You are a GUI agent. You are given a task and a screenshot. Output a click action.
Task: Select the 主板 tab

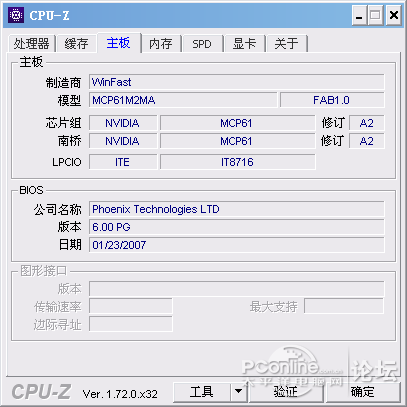click(119, 43)
